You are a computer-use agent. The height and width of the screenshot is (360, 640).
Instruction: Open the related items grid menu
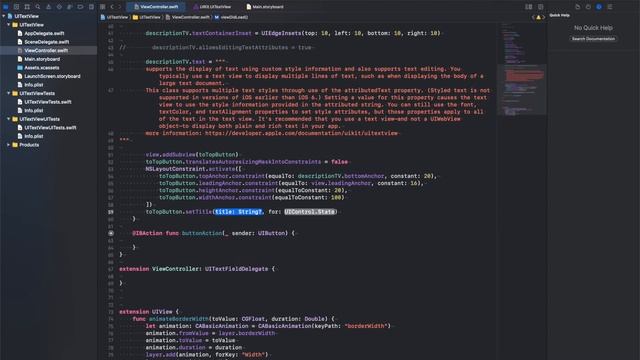[102, 7]
